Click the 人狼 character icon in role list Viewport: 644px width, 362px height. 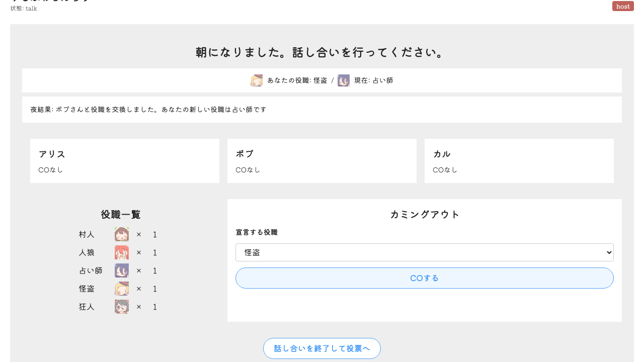pos(122,252)
